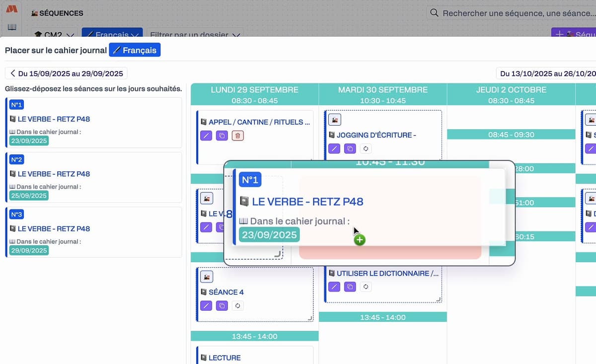The height and width of the screenshot is (364, 596).
Task: Click the 25/09/2025 date badge
Action: click(x=29, y=196)
